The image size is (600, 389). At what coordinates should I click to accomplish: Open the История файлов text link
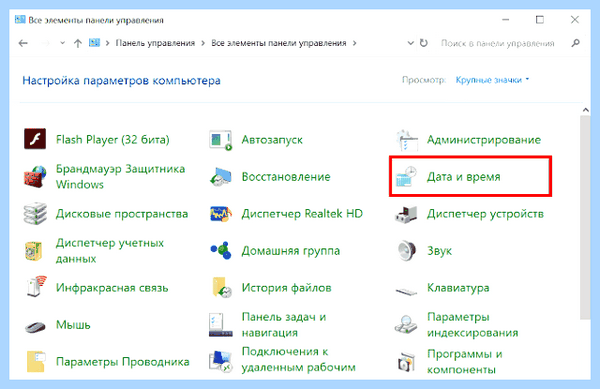pyautogui.click(x=286, y=288)
